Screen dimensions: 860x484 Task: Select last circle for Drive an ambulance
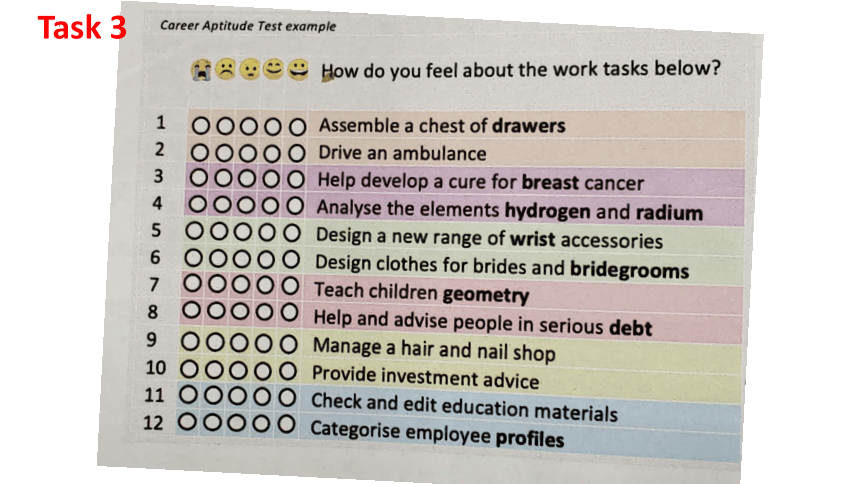[x=297, y=153]
